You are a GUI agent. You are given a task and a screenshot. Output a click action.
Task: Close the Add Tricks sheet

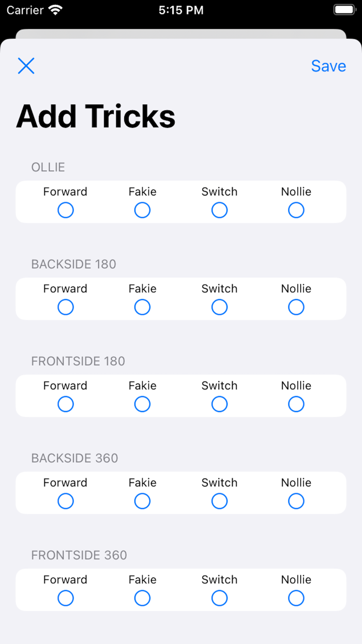[x=26, y=66]
